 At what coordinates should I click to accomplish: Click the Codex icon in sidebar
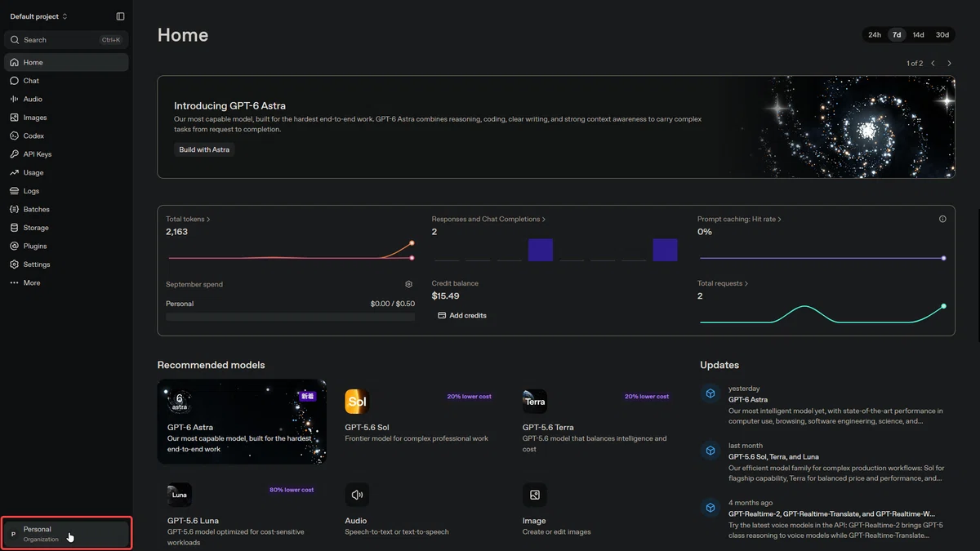14,136
